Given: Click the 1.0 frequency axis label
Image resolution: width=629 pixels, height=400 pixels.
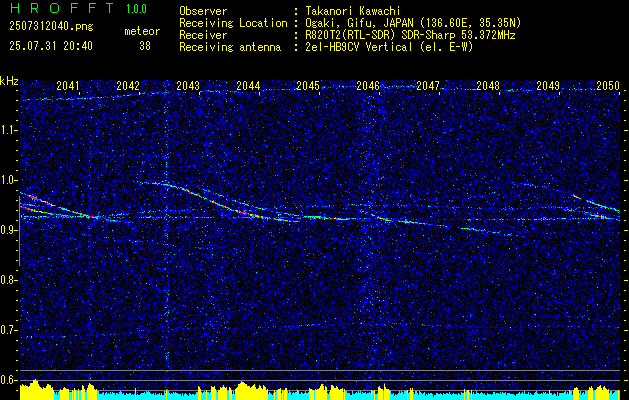Looking at the screenshot, I should click(x=8, y=180).
